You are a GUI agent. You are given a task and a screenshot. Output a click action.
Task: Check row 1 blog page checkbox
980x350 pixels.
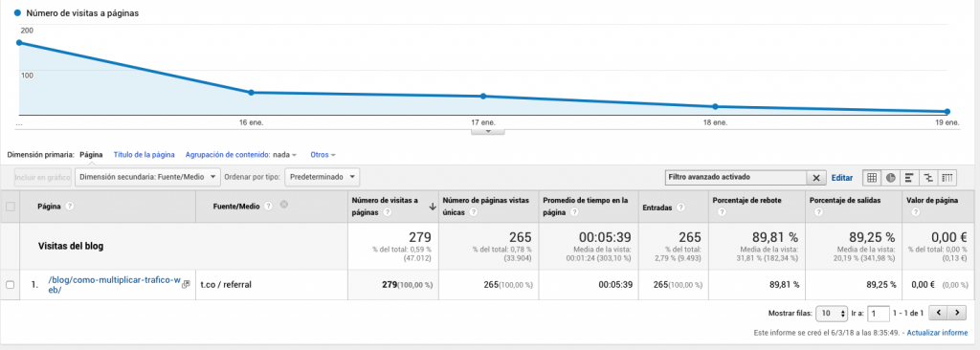coord(10,284)
